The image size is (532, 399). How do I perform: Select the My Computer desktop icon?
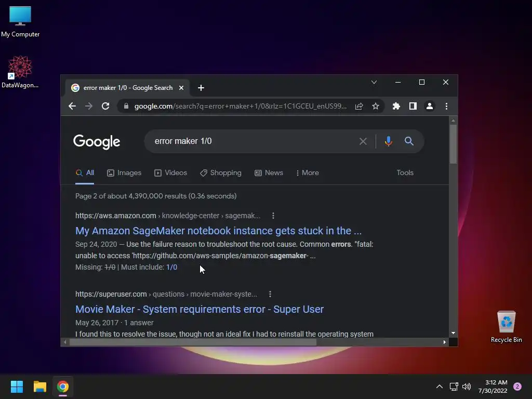[20, 22]
